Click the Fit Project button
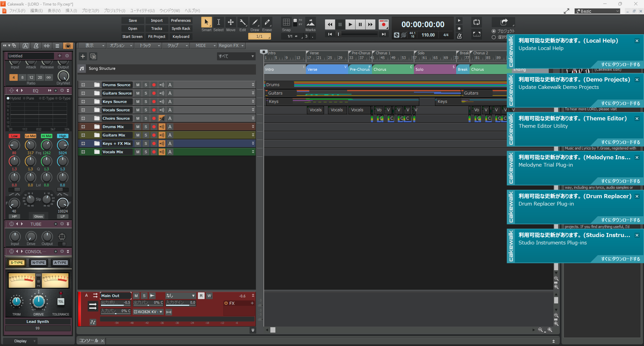644x346 pixels. [156, 37]
